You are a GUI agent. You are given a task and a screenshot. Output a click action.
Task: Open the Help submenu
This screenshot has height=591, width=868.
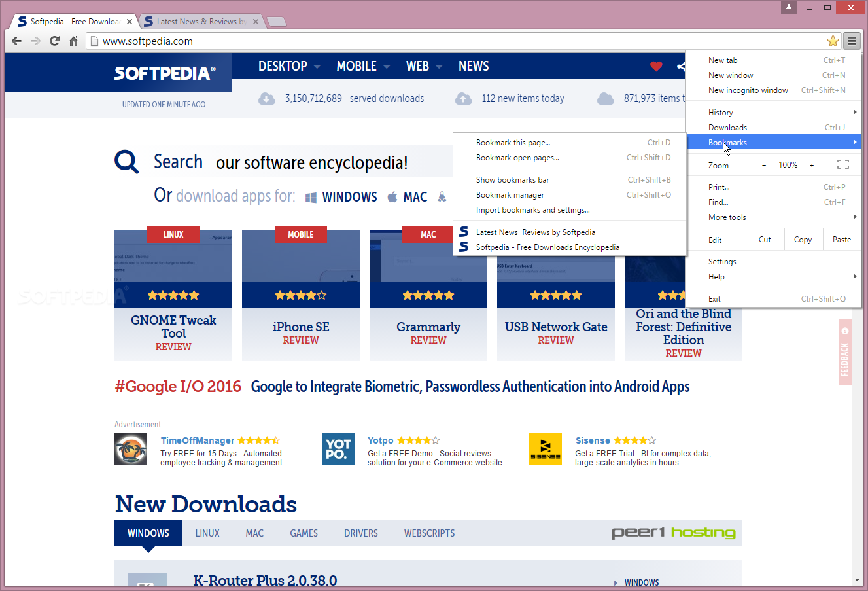pos(773,277)
